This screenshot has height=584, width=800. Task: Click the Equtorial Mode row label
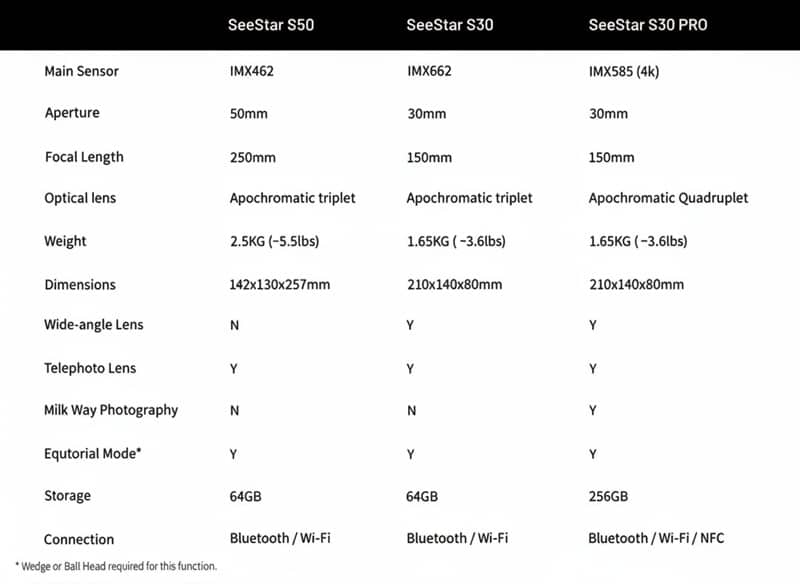93,453
